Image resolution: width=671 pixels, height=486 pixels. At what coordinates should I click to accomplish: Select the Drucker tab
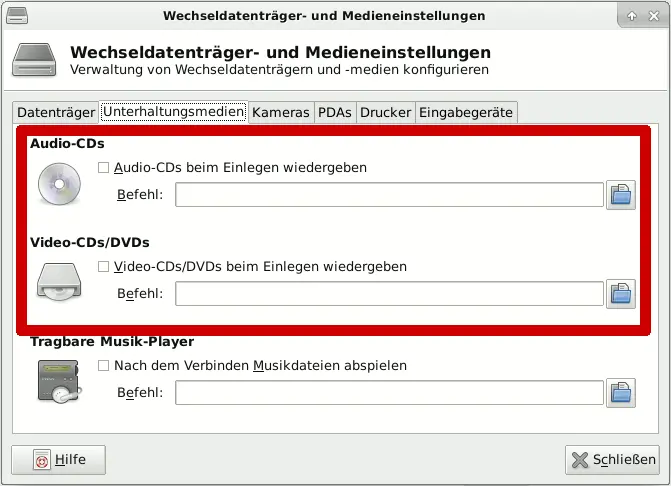pyautogui.click(x=385, y=112)
